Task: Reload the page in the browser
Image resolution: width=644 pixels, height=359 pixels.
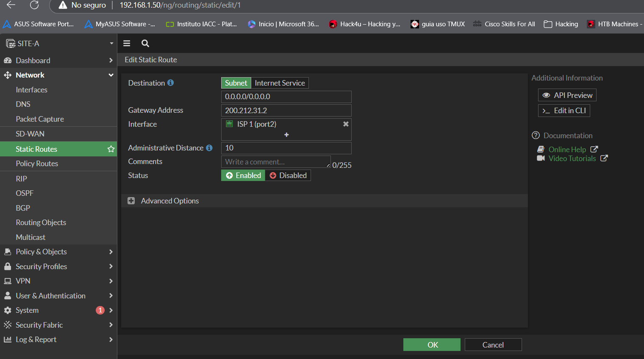Action: pos(34,5)
